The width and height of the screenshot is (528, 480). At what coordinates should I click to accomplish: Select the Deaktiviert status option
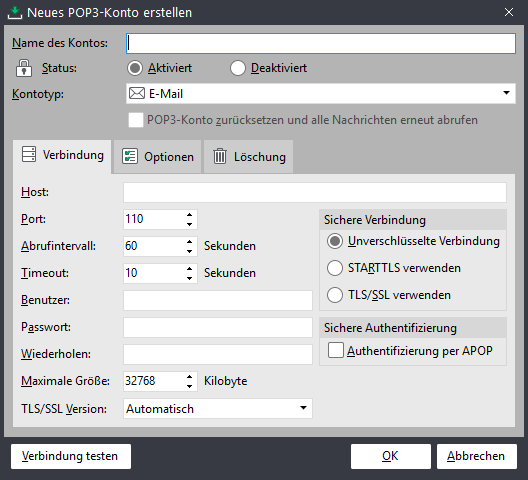(238, 68)
